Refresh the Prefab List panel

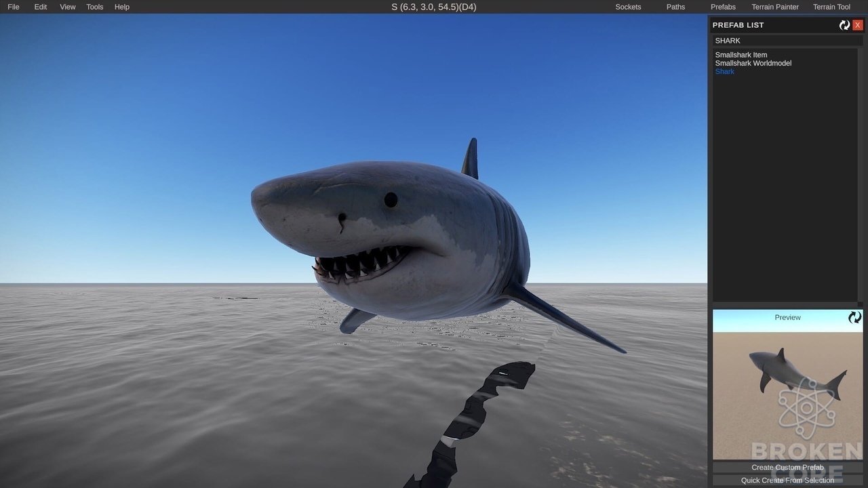(x=844, y=25)
